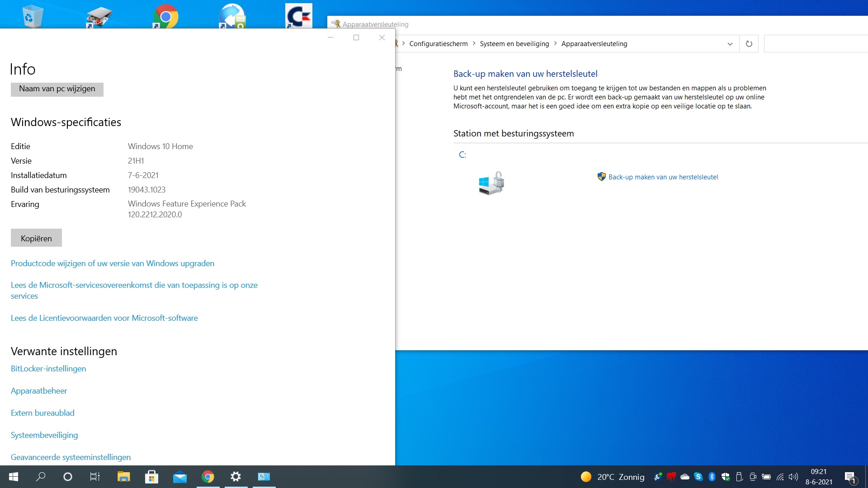868x488 pixels.
Task: Click the Task View taskbar icon
Action: click(x=95, y=477)
